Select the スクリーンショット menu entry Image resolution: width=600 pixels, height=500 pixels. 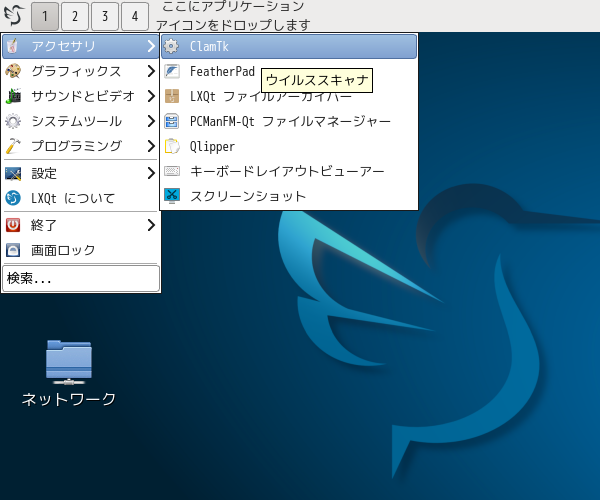point(289,196)
